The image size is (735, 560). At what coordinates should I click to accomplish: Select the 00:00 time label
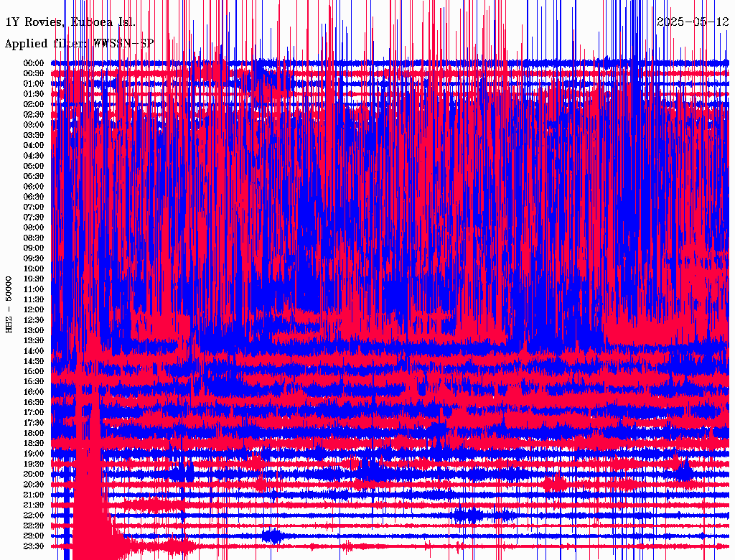click(x=34, y=63)
